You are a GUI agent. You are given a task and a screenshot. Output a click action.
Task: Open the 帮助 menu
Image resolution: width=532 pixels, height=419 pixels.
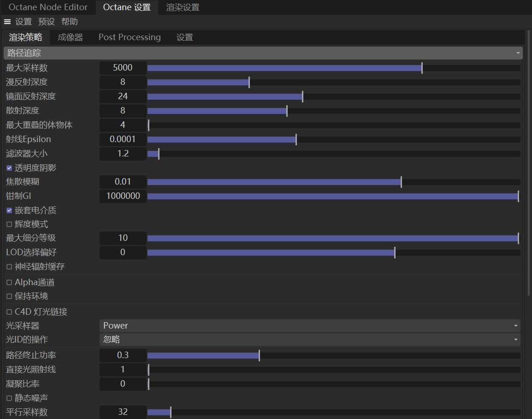point(69,22)
